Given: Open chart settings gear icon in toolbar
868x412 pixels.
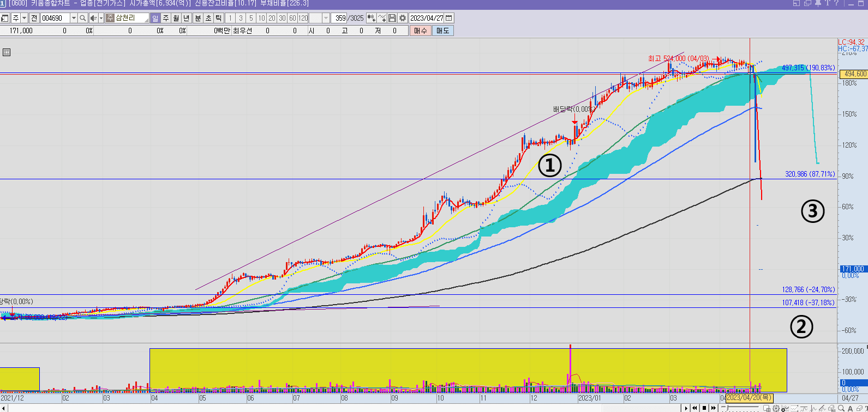Looking at the screenshot, I should 403,18.
